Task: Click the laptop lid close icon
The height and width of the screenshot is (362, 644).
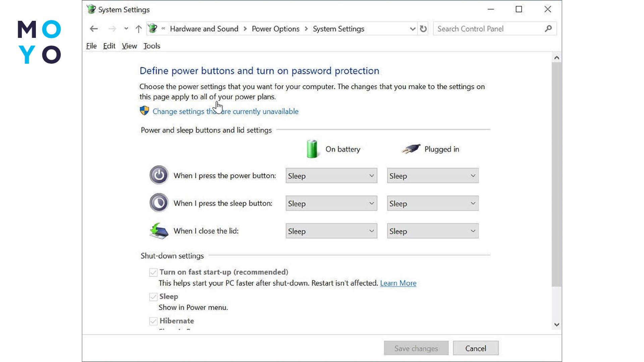Action: 159,231
